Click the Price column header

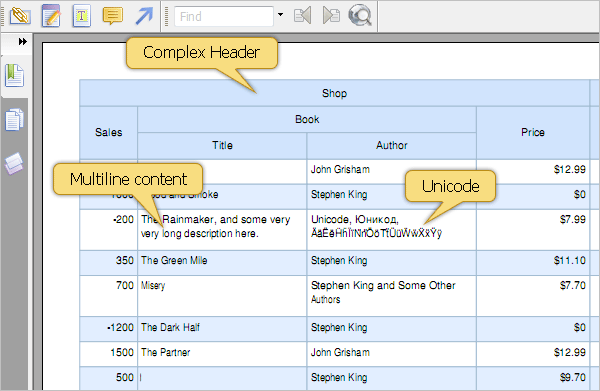533,132
